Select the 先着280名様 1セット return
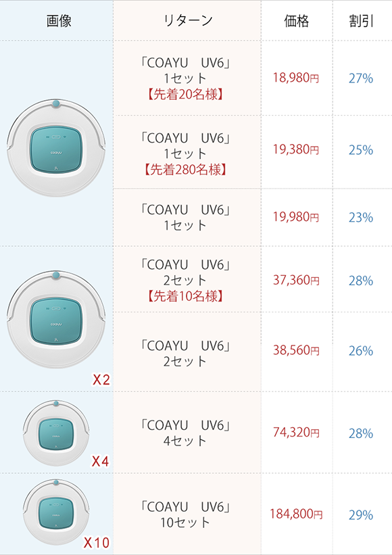 coord(185,153)
